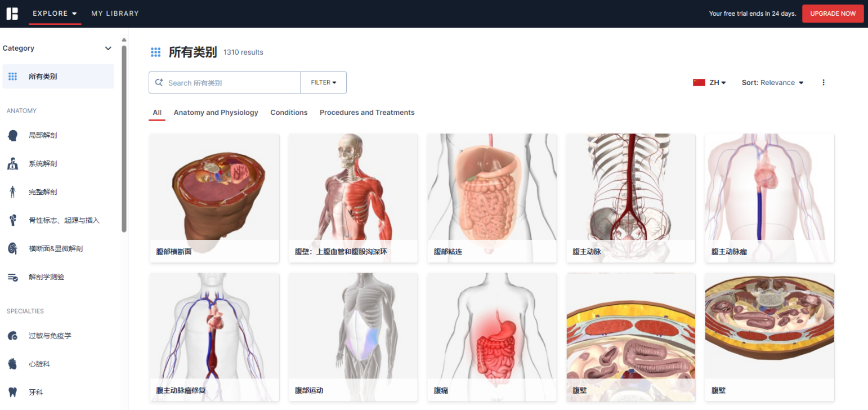Click the 牙科 tooth icon
868x410 pixels.
(13, 392)
